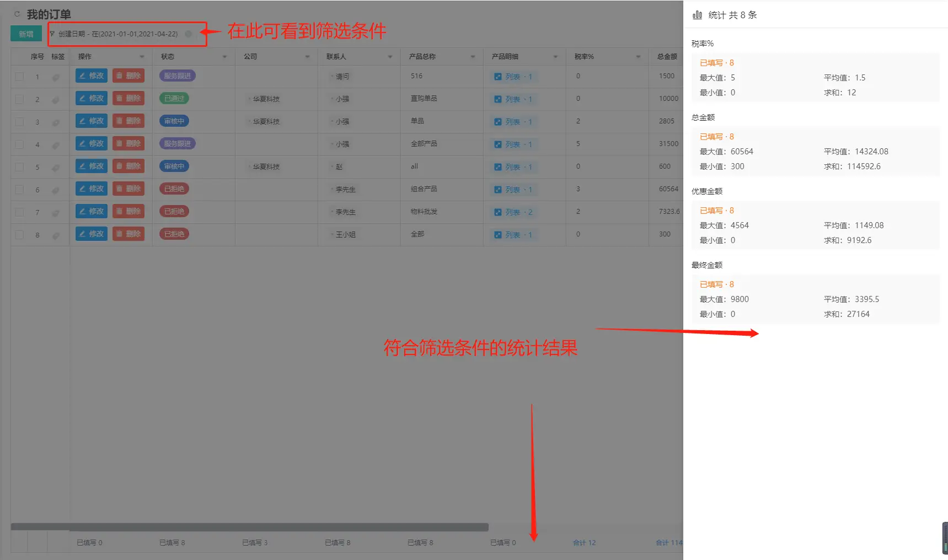
Task: Click 最大值: 4564 in 优惠金额 statistics
Action: 724,225
